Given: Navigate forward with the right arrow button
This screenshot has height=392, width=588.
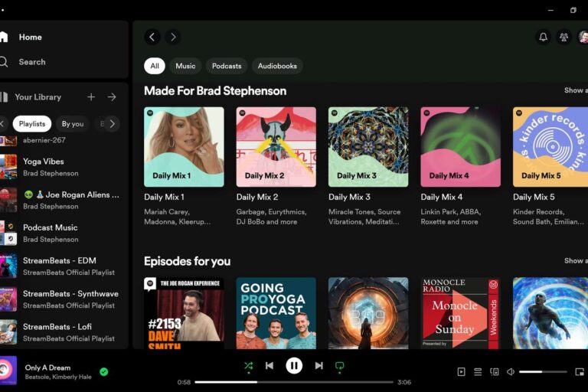Looking at the screenshot, I should click(x=173, y=38).
